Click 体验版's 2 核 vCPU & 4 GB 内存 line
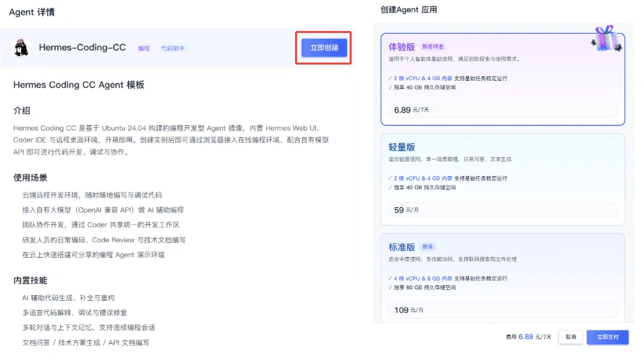Viewport: 644px width, 362px height. click(448, 79)
